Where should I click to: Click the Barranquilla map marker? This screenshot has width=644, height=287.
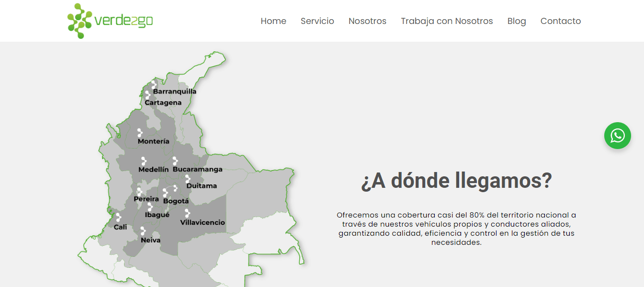[154, 85]
